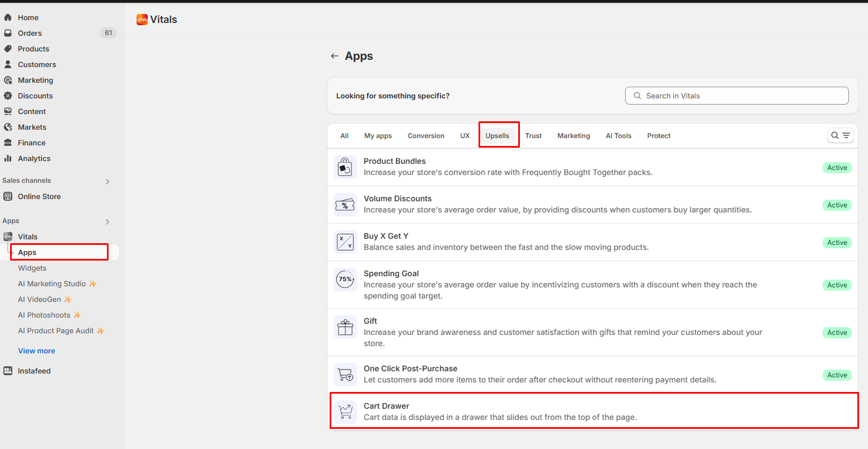Image resolution: width=868 pixels, height=449 pixels.
Task: Click the magnifier icon in Vitals search
Action: click(637, 96)
